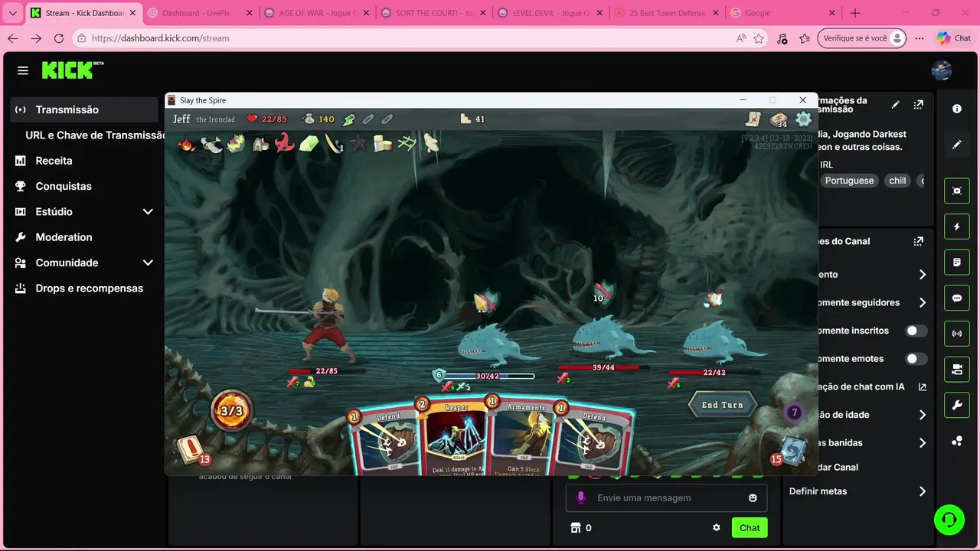
Task: Toggle the subscribers-only chat switch
Action: click(x=916, y=331)
